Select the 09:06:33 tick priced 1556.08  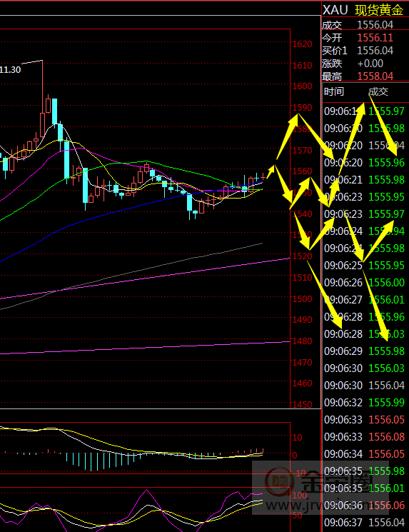(x=365, y=436)
